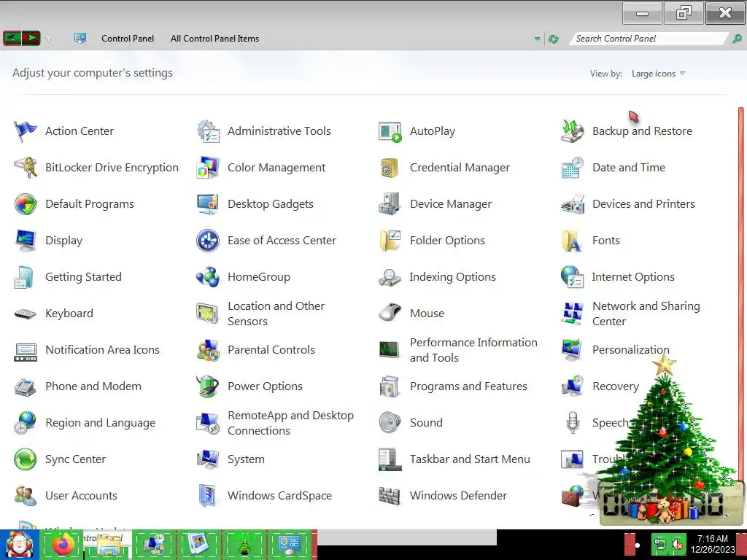Open Phone and Modem link
Viewport: 747px width, 560px height.
pyautogui.click(x=93, y=386)
